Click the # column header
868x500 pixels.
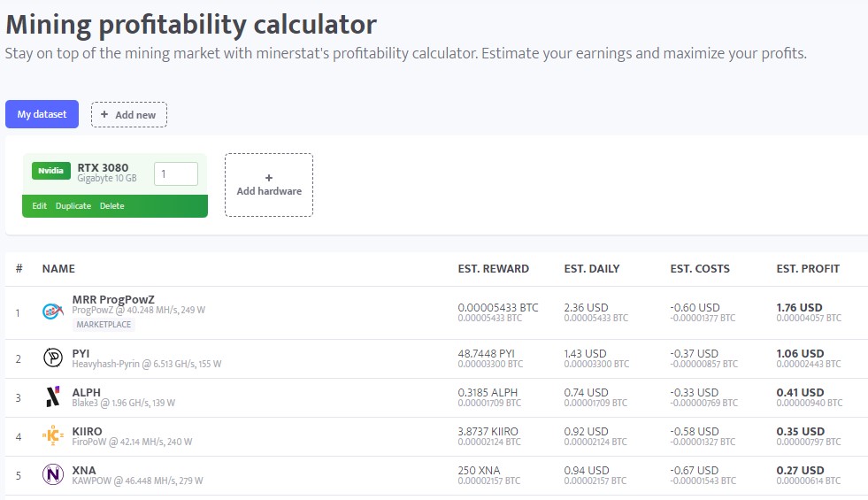pos(19,268)
